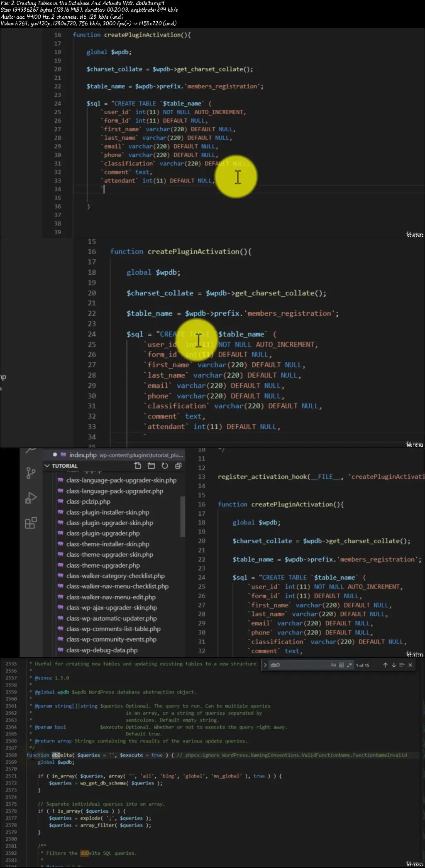Click the New File icon in TUTORIAL header
425x868 pixels.
tap(138, 466)
